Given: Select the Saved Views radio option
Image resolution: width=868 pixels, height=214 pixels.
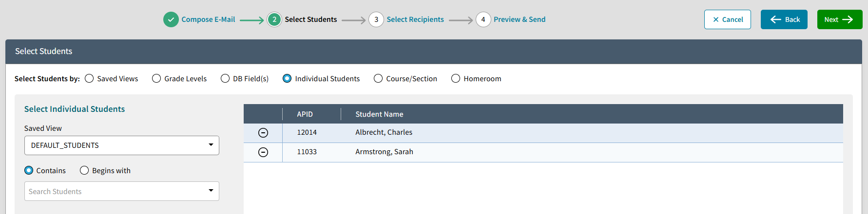Looking at the screenshot, I should click(x=89, y=78).
